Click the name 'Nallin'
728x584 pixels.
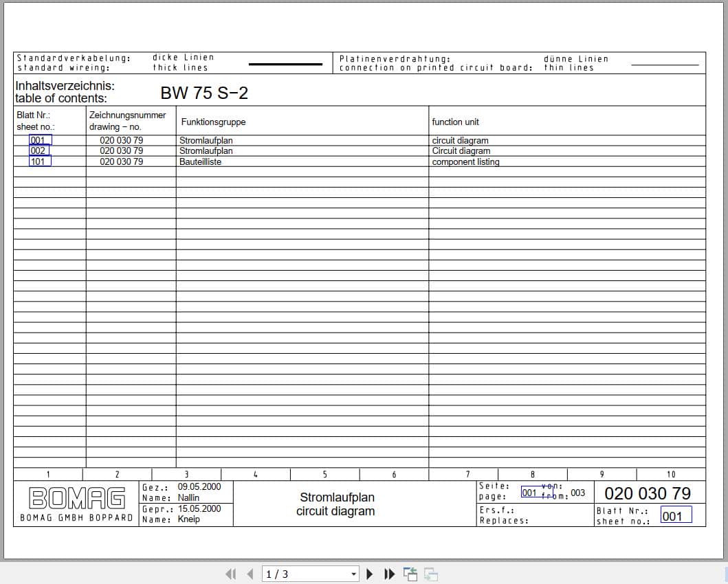(x=188, y=497)
